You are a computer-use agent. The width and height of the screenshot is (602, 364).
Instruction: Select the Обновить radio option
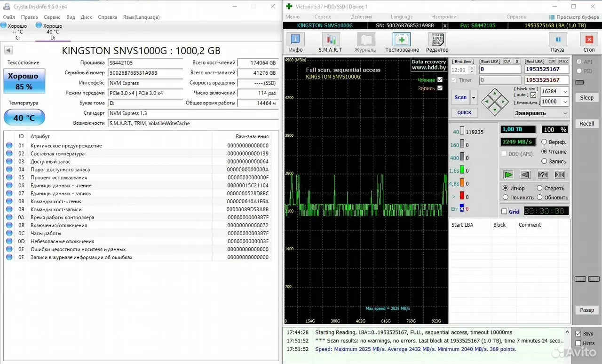539,198
